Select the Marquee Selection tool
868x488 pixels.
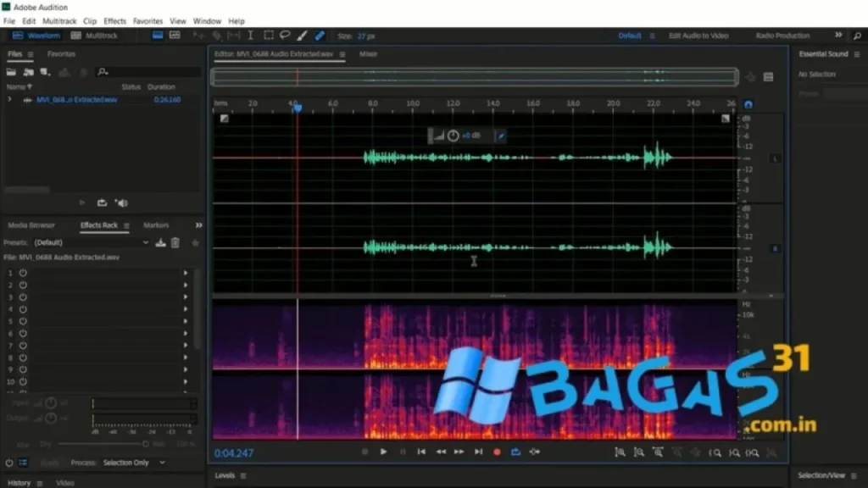(x=269, y=36)
